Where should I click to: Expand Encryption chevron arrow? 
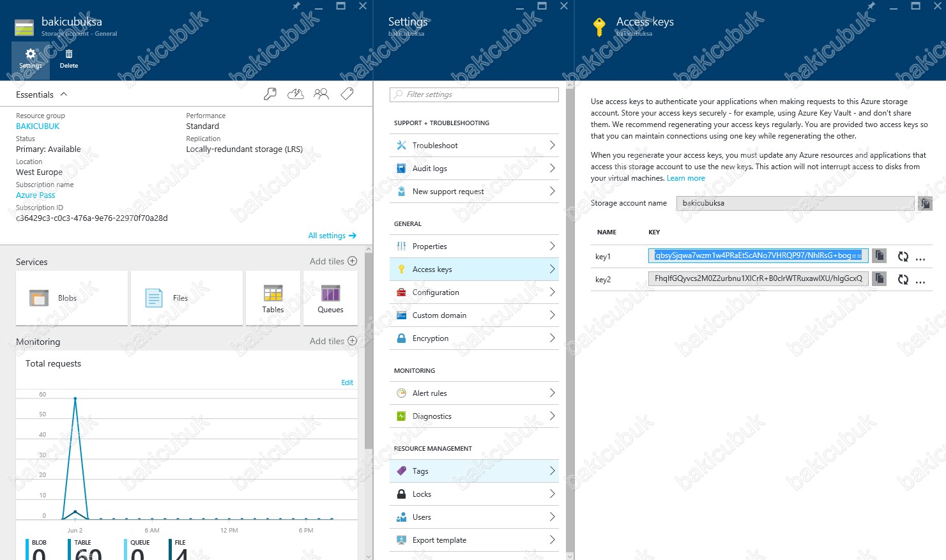[553, 338]
